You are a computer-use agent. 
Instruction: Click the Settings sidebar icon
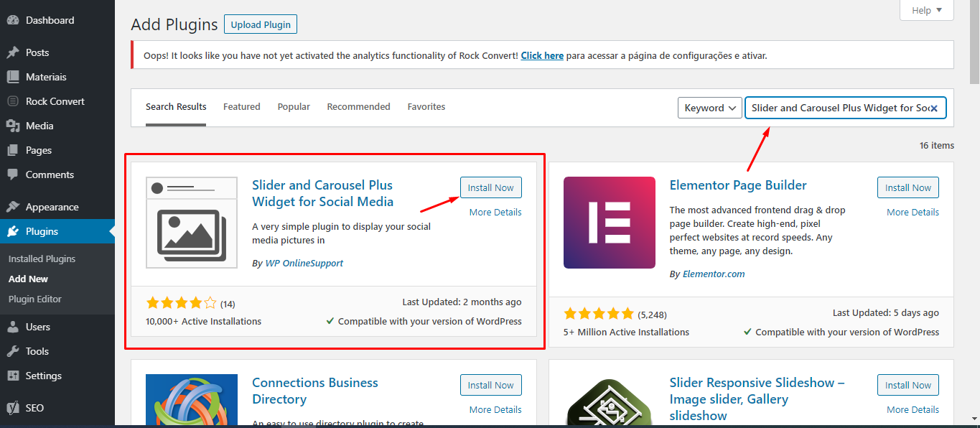coord(13,376)
